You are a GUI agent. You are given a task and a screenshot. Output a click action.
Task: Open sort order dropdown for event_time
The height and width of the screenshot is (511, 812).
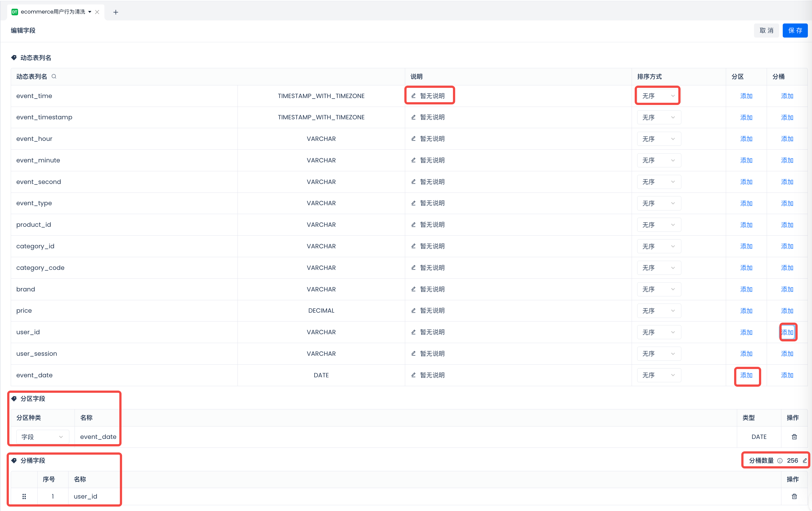coord(658,96)
